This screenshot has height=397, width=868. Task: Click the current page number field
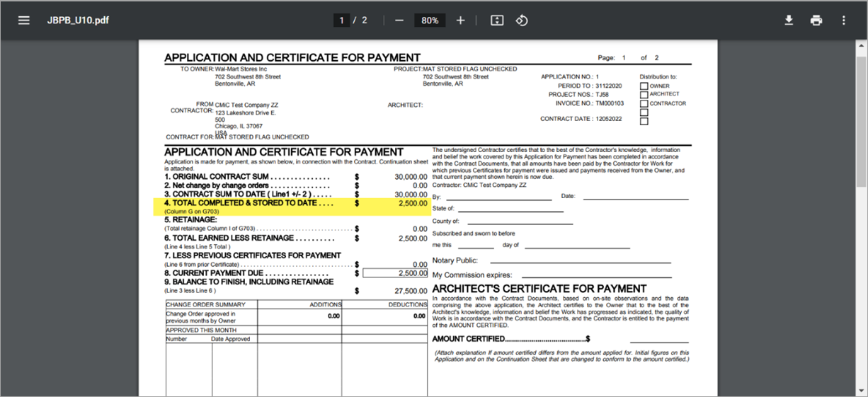click(342, 21)
